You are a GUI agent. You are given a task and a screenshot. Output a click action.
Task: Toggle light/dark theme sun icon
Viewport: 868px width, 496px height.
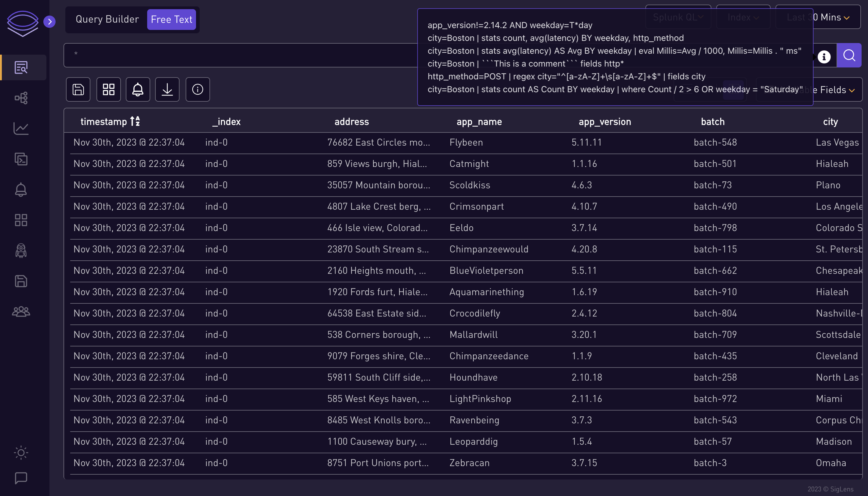point(21,453)
